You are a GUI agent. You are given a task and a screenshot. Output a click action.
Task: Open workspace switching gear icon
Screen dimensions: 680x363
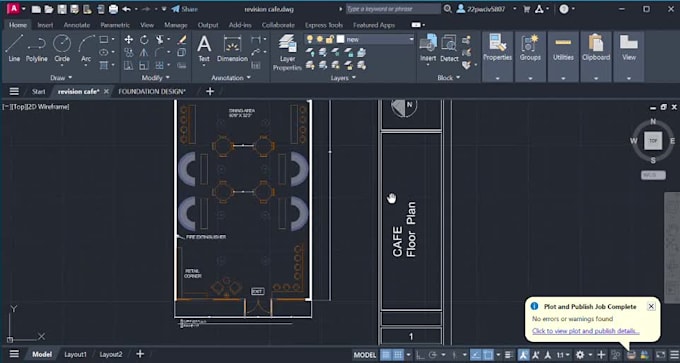point(580,355)
